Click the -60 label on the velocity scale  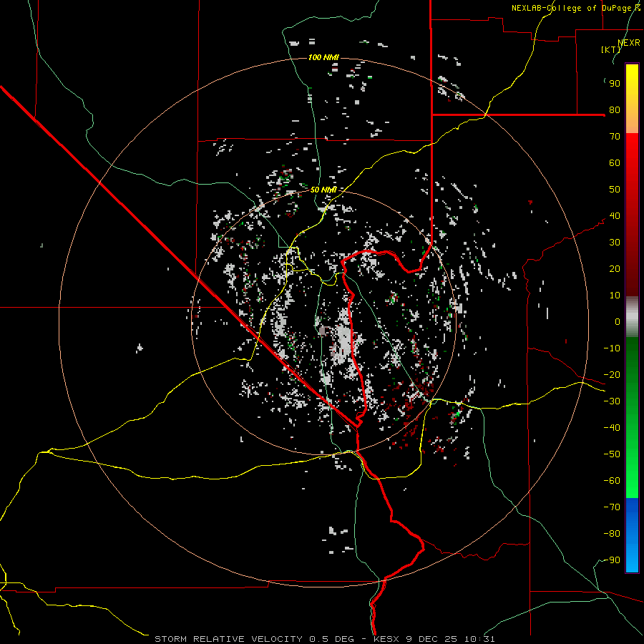(612, 481)
